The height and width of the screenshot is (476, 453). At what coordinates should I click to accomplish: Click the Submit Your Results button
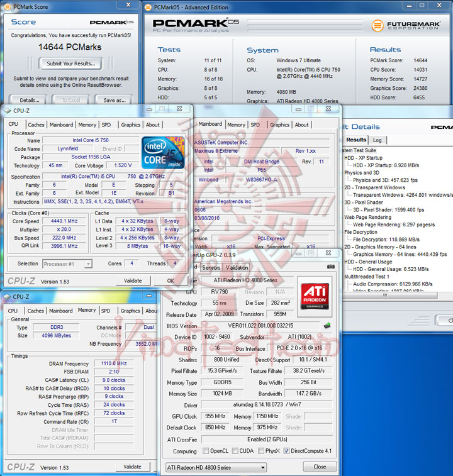[x=70, y=64]
